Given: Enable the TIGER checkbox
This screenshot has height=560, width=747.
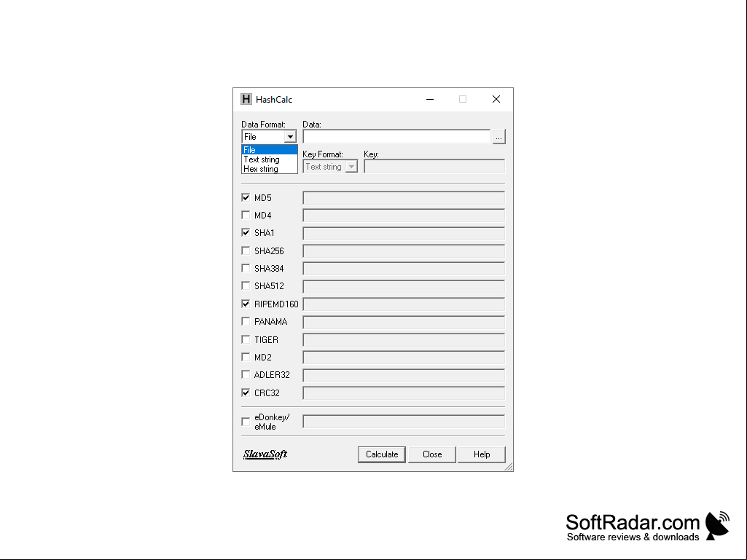Looking at the screenshot, I should tap(246, 339).
